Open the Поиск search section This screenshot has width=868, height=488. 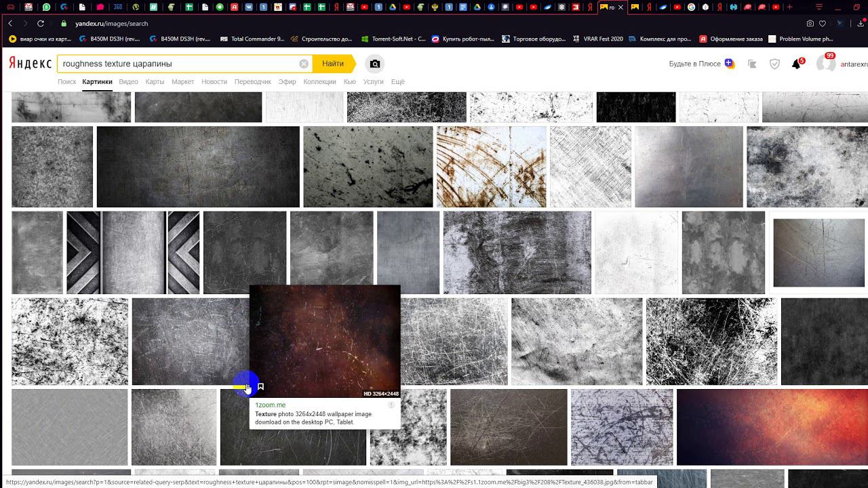point(67,82)
